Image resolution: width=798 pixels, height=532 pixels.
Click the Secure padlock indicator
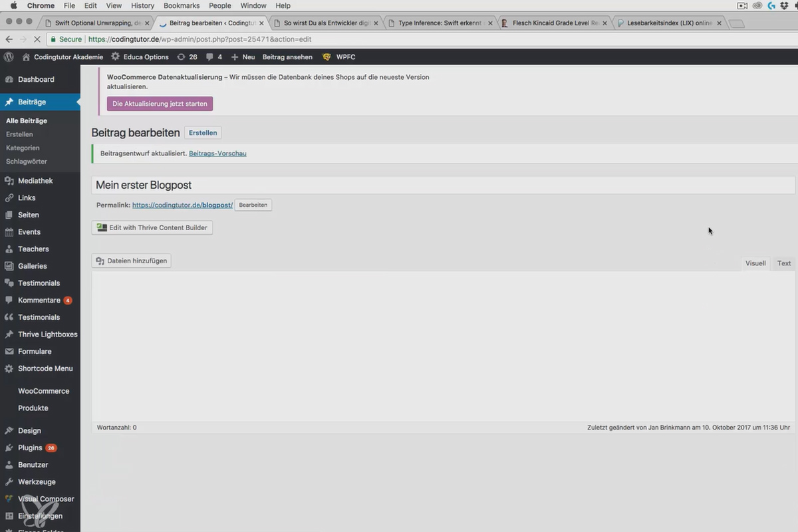[66, 40]
